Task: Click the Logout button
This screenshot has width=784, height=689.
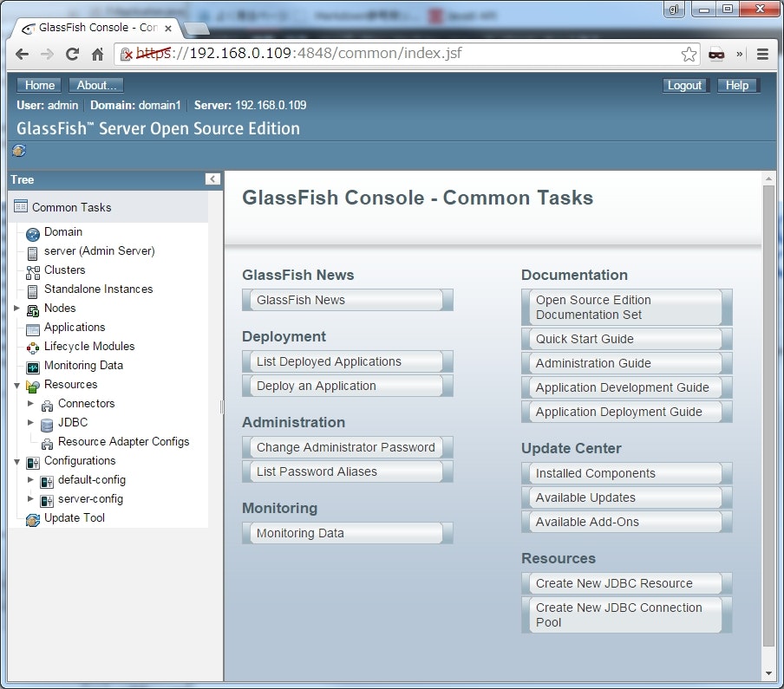Action: [684, 86]
